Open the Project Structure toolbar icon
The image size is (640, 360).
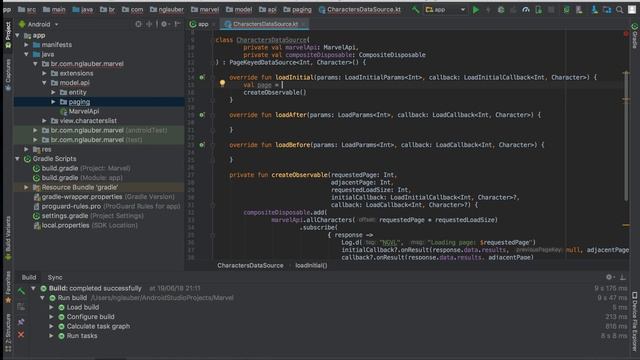click(x=607, y=9)
